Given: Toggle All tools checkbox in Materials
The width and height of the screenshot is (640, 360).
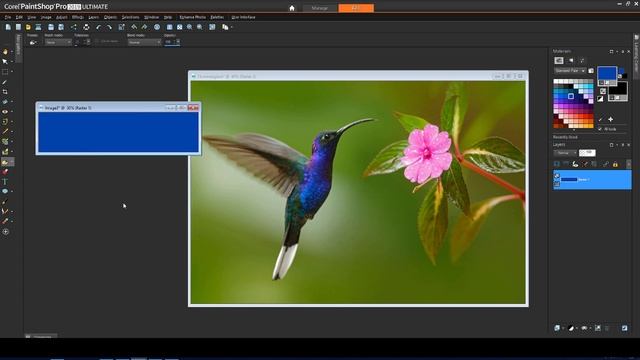Looking at the screenshot, I should click(x=600, y=129).
